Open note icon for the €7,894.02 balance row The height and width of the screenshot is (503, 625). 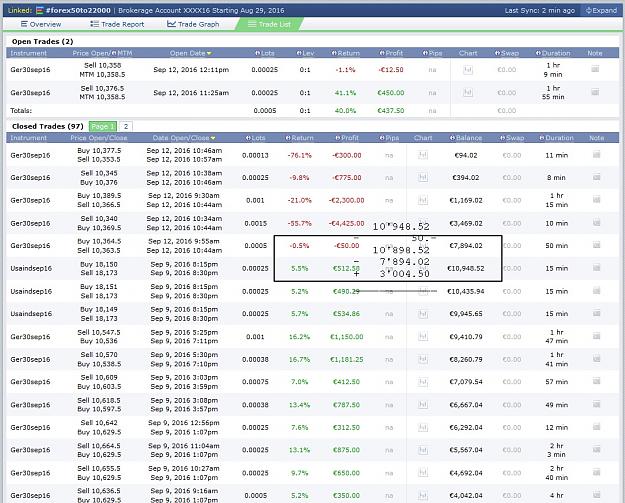596,245
